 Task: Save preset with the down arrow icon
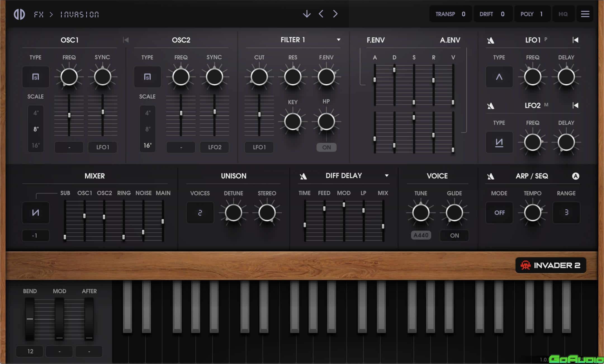[307, 14]
